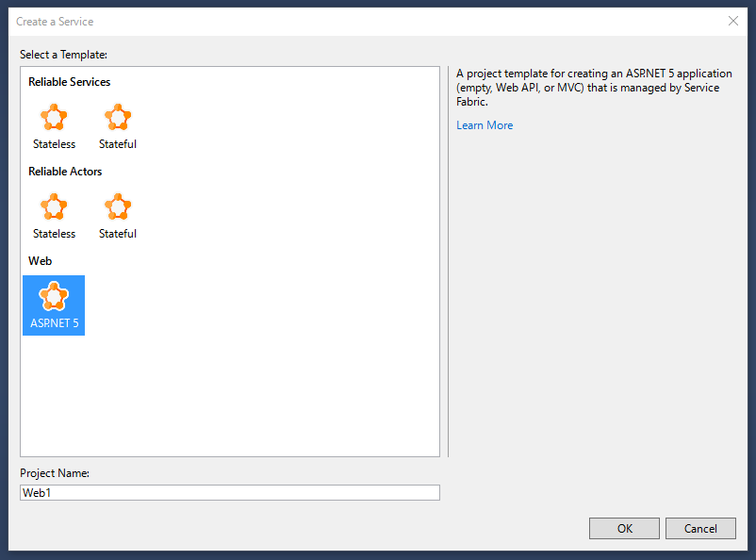Click the Stateful label under Reliable Actors
Screen dimensions: 756x560
(x=118, y=234)
